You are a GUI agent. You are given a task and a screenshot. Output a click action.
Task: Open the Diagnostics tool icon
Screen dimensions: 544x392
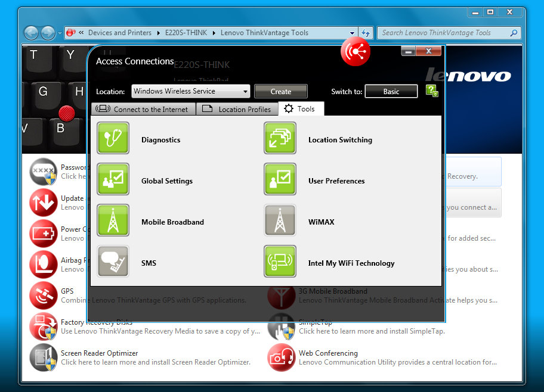[113, 138]
